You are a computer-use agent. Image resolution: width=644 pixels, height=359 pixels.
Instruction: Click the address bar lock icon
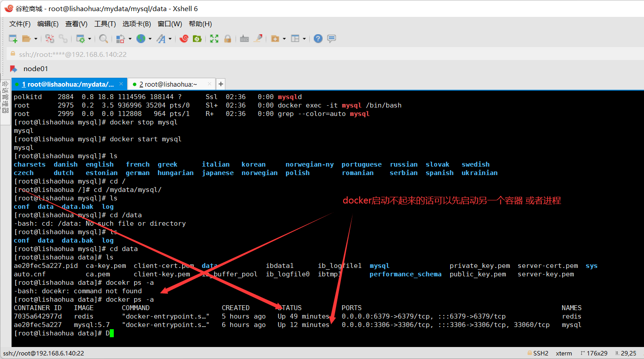13,54
